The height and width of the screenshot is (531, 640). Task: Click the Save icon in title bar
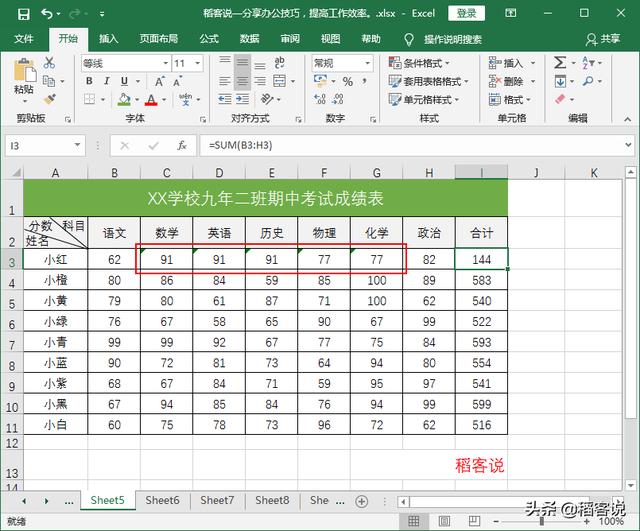point(24,14)
